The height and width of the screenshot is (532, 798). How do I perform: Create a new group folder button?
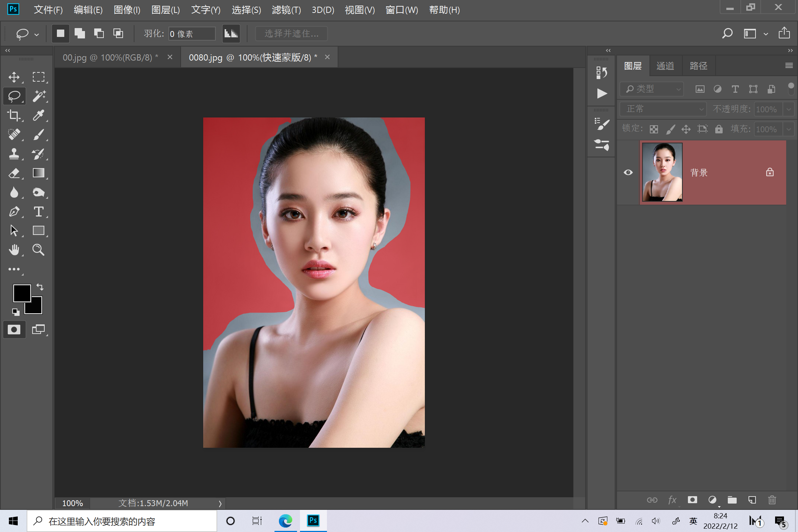tap(732, 500)
